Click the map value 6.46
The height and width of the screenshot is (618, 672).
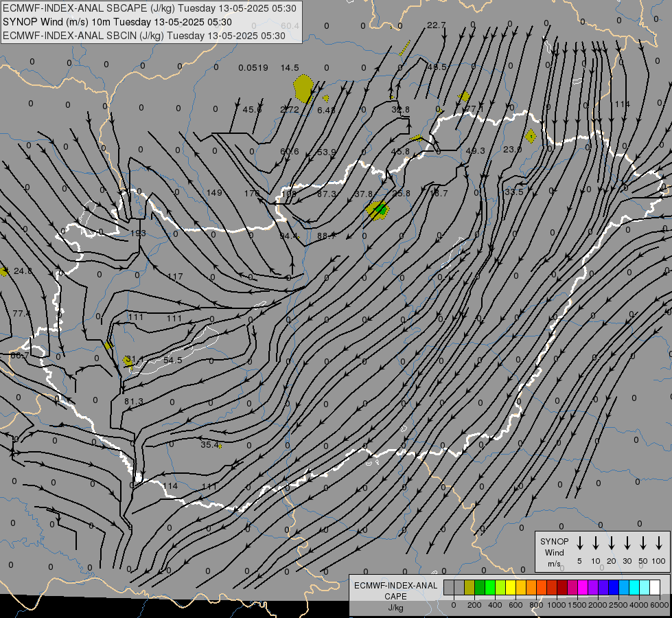(x=326, y=111)
